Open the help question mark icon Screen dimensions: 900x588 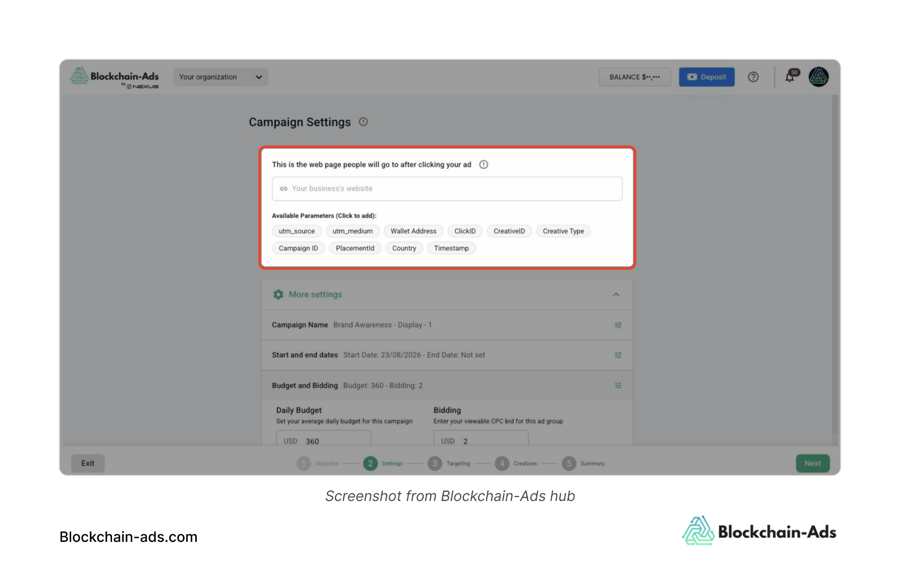[x=753, y=77]
